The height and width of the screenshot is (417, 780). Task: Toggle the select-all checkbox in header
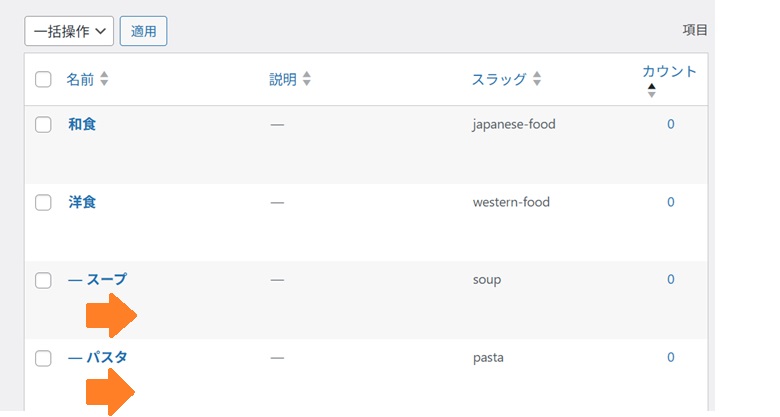43,79
